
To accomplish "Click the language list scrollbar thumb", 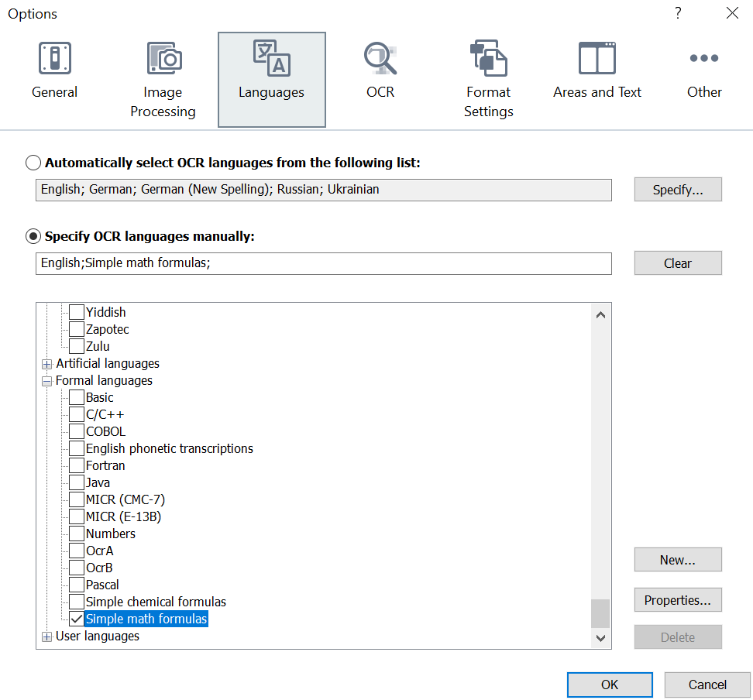I will click(600, 613).
